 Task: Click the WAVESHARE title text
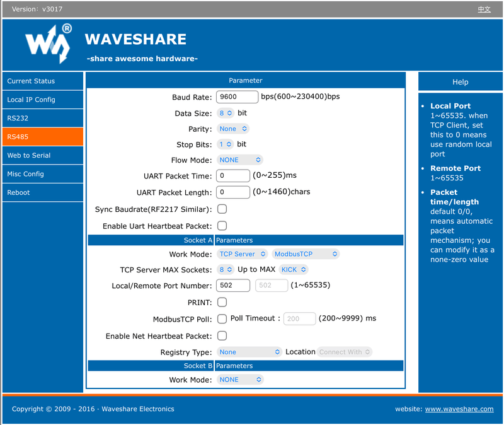click(135, 39)
